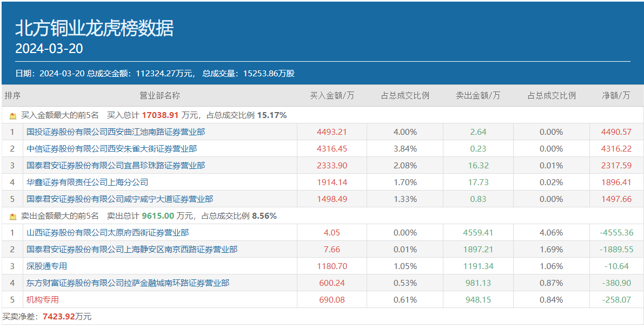
Task: Select 国泰君安咸宁咸宁大道证券营业部 link
Action: 119,199
